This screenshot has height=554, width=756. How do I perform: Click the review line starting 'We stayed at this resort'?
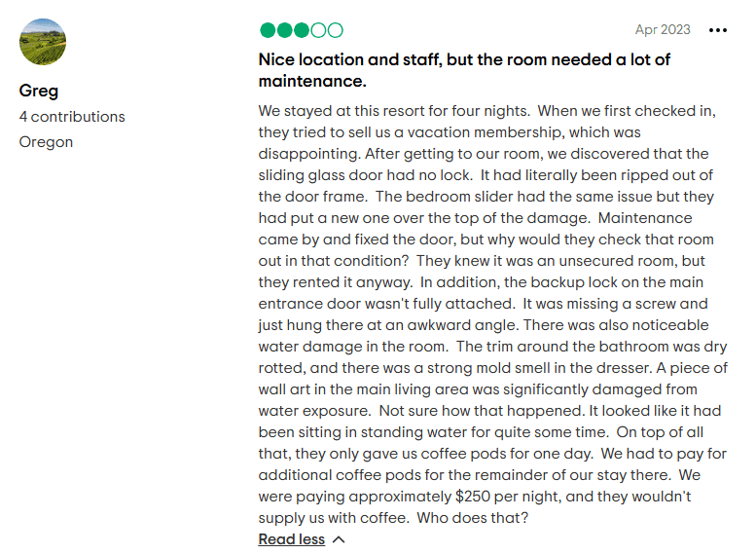(x=486, y=111)
